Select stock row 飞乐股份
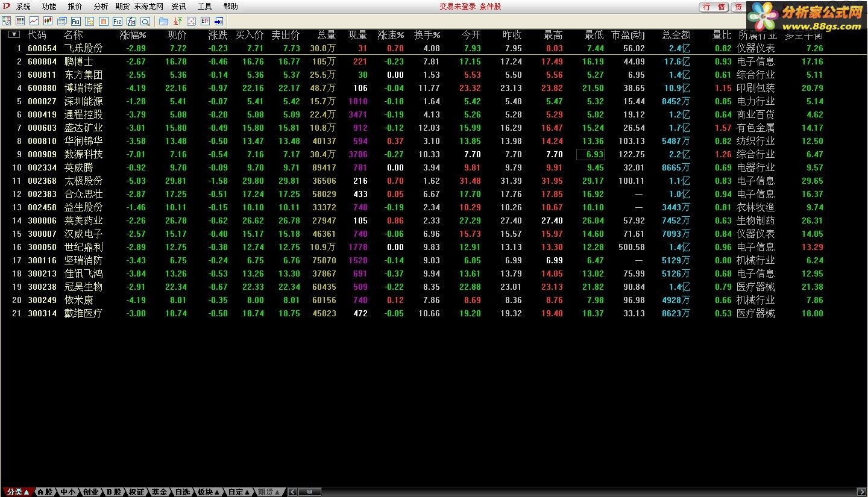868x497 pixels. tap(434, 48)
